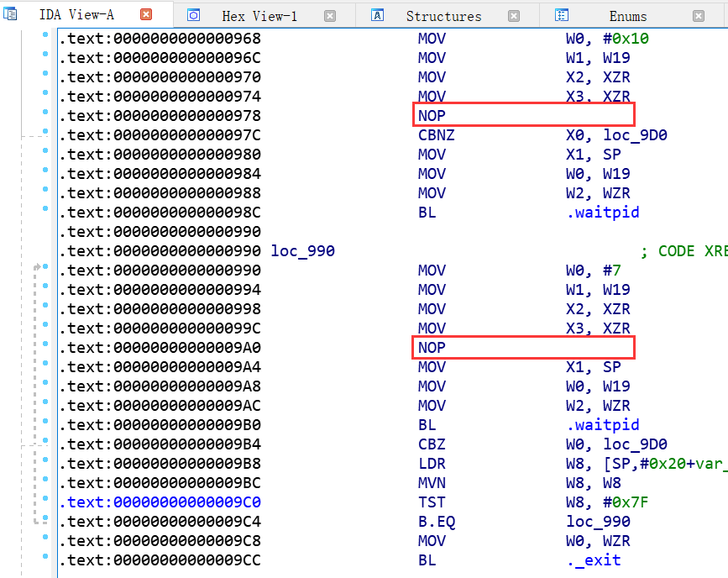Viewport: 728px width, 578px height.
Task: Follow the ._exit call target
Action: point(594,560)
